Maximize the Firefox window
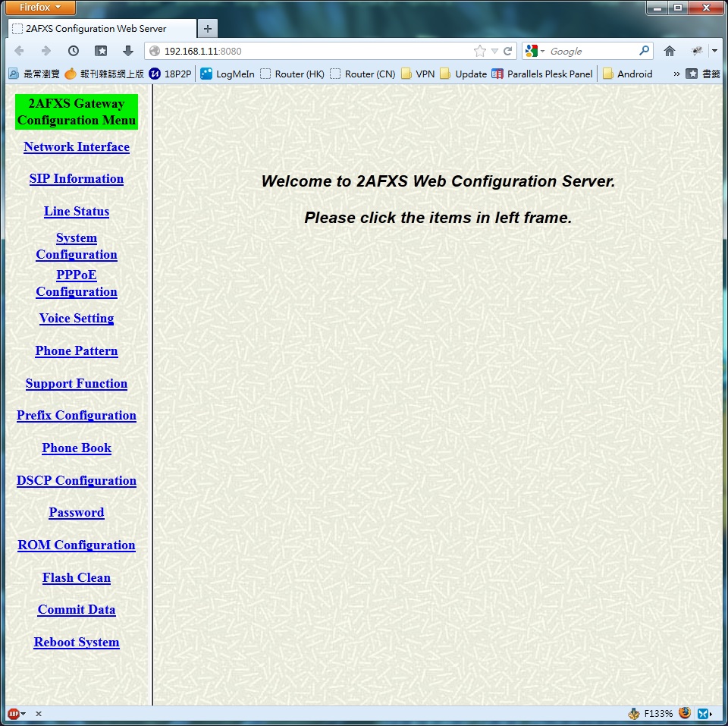The image size is (728, 726). click(678, 8)
